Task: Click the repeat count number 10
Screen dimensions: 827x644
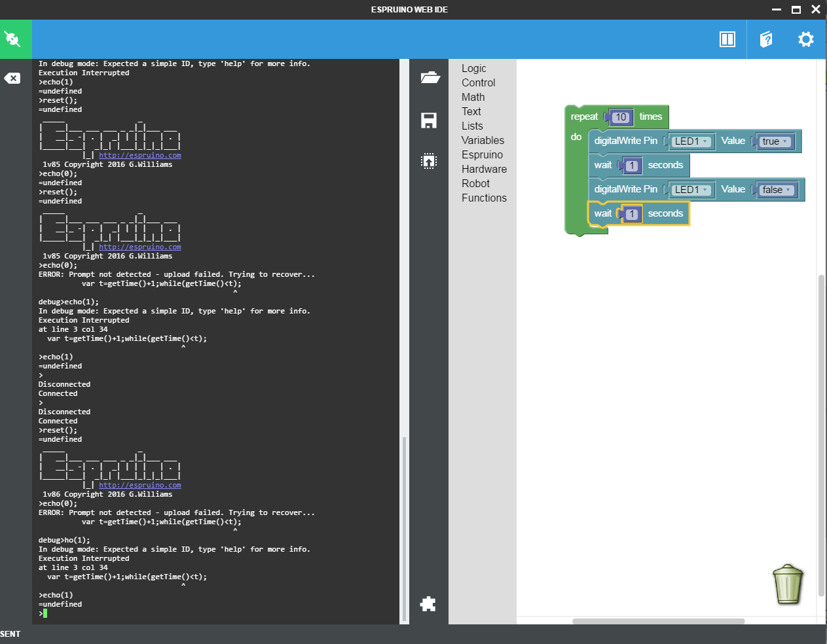Action: 621,117
